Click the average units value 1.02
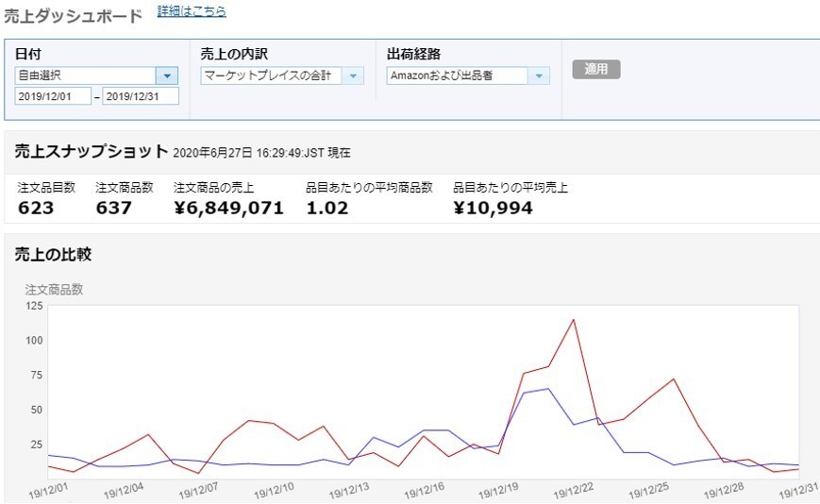Image resolution: width=820 pixels, height=504 pixels. [x=326, y=208]
